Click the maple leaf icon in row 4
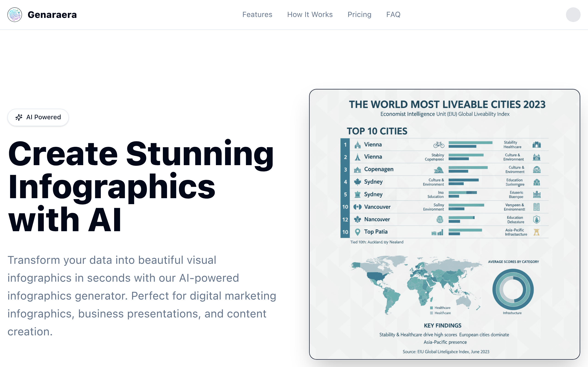 (x=357, y=182)
